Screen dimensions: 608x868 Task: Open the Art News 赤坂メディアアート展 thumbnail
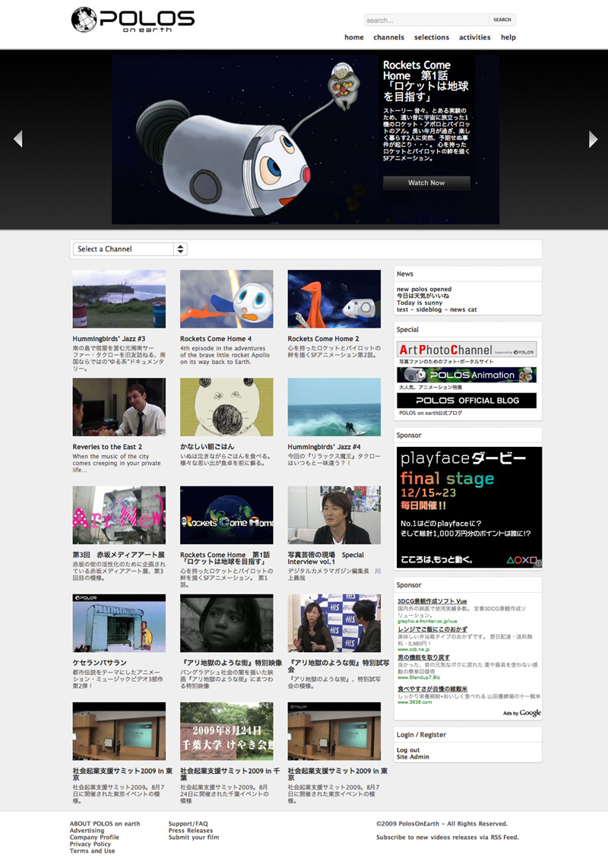[x=119, y=515]
